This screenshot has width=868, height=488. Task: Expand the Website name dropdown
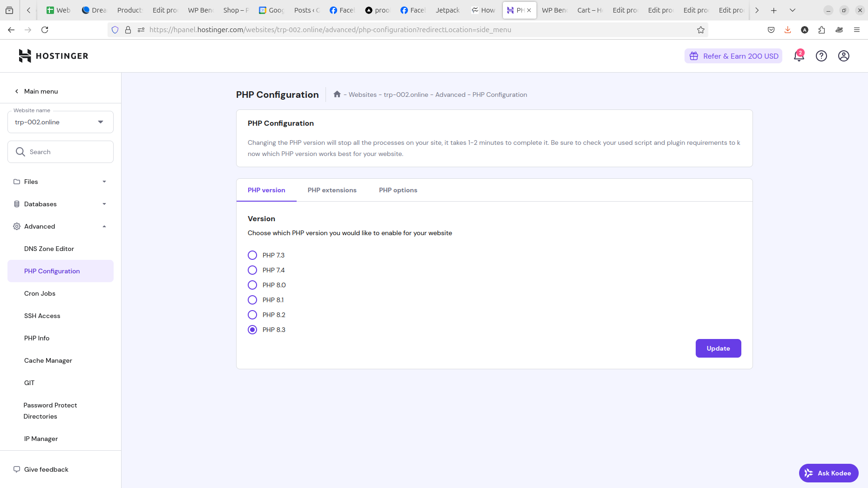coord(101,122)
